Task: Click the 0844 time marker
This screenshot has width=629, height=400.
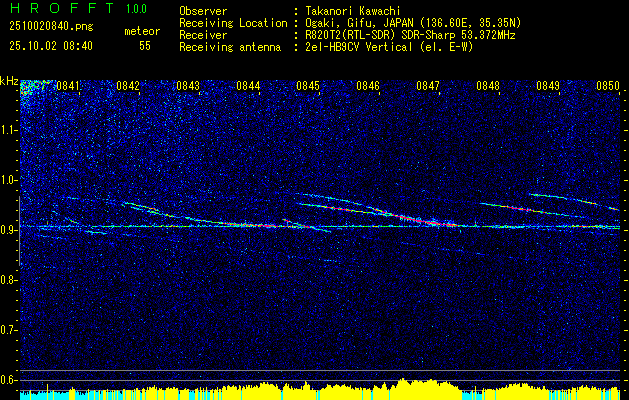Action: click(x=248, y=86)
